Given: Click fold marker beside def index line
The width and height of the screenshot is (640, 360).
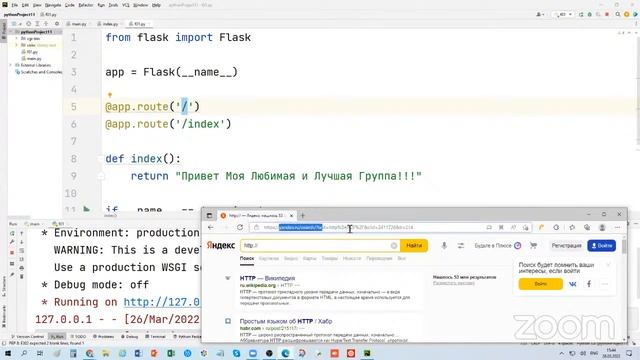Looking at the screenshot, I should point(100,159).
